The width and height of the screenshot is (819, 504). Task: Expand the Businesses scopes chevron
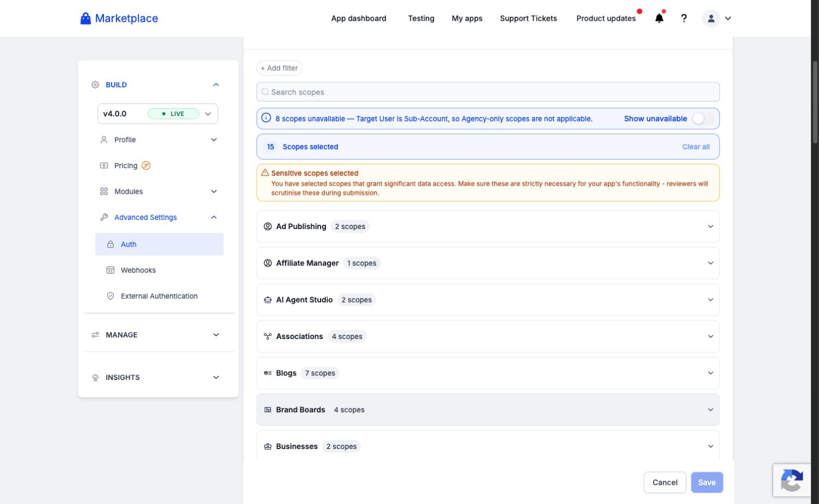tap(710, 446)
